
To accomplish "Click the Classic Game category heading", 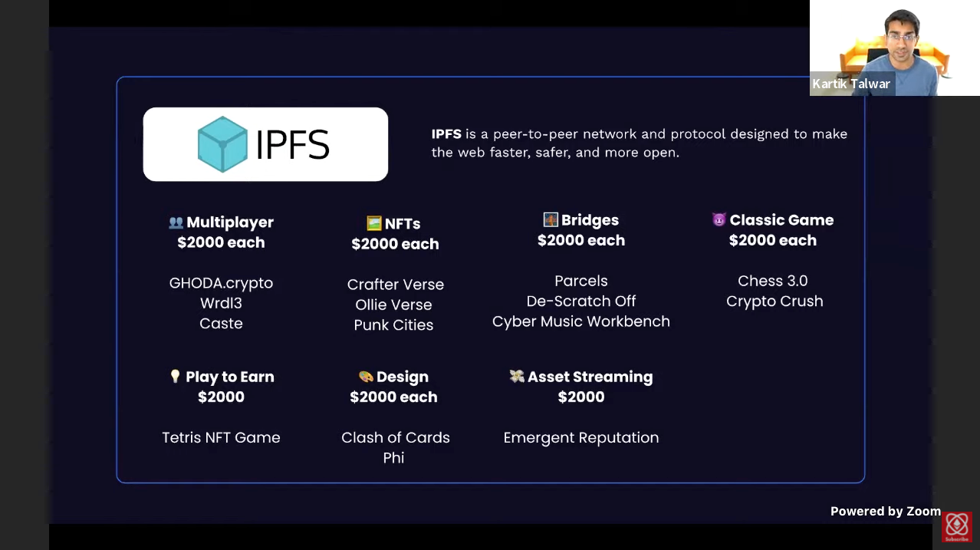I will [781, 220].
